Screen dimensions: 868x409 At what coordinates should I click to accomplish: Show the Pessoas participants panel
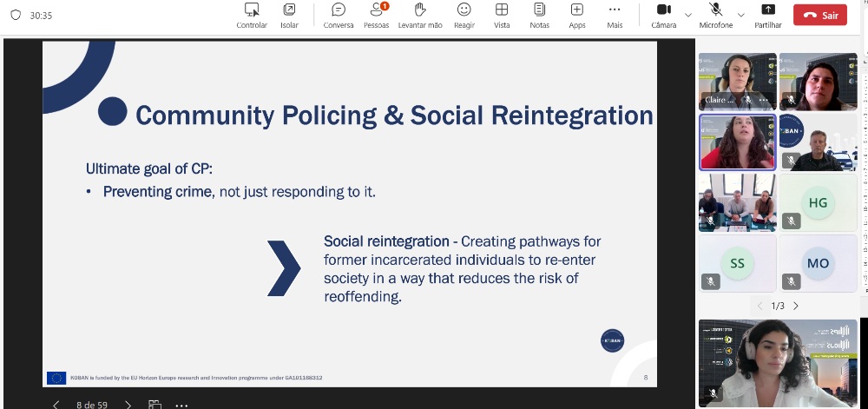pos(377,16)
